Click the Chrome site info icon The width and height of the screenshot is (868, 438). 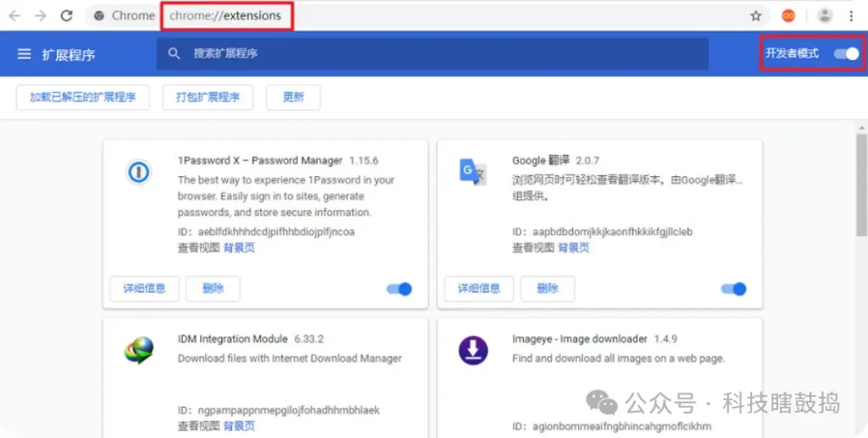click(99, 16)
